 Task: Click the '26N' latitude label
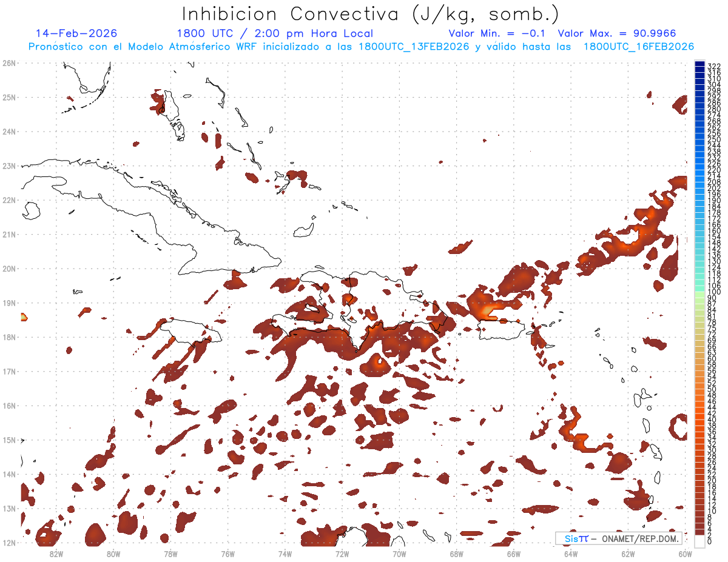[x=9, y=63]
